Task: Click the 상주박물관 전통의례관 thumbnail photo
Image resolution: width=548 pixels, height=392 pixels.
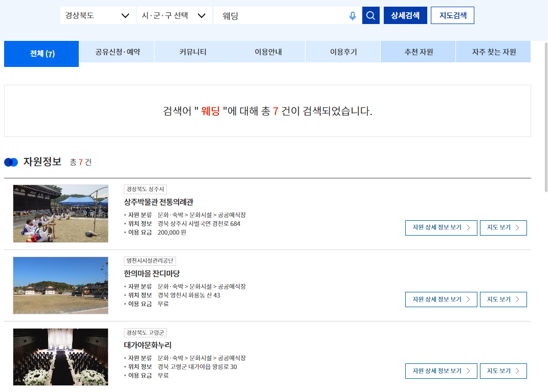Action: point(60,214)
